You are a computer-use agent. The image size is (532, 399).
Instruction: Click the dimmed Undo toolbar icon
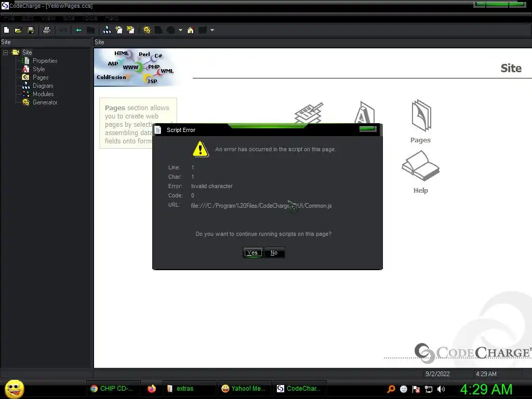pyautogui.click(x=63, y=30)
